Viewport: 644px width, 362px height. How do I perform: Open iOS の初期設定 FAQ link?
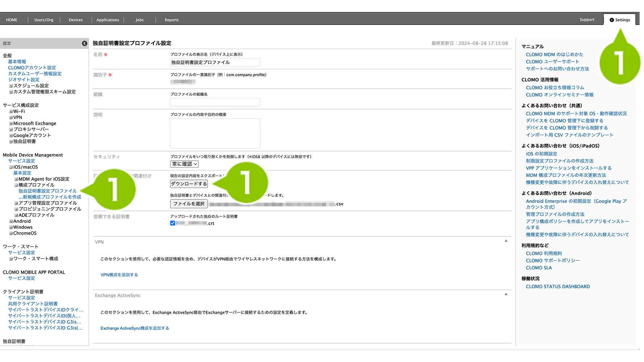tap(541, 154)
